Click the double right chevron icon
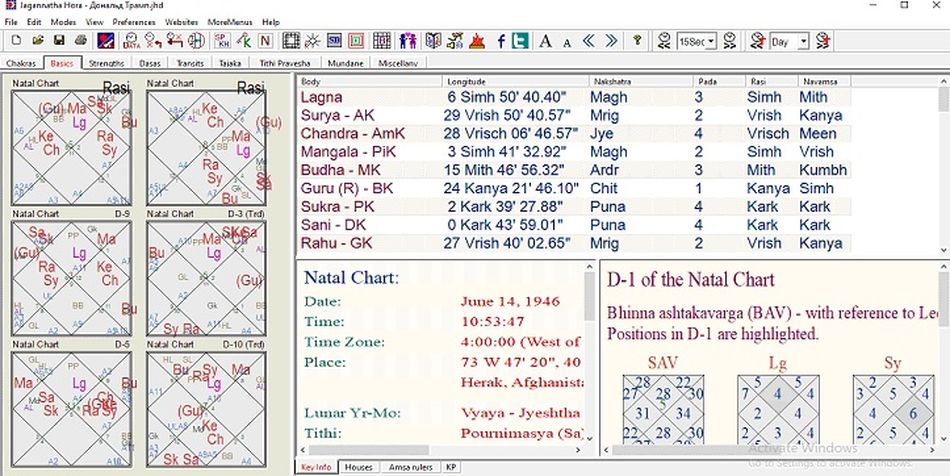950x476 pixels. (610, 41)
